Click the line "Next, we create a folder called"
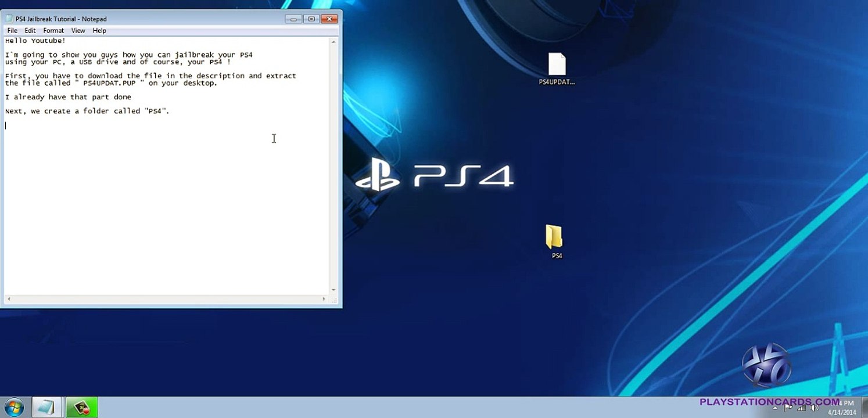 coord(87,111)
